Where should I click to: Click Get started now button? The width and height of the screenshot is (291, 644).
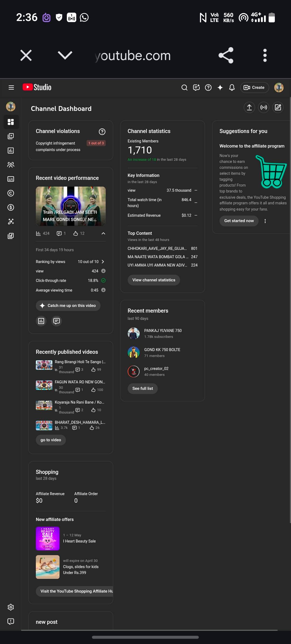pos(239,221)
